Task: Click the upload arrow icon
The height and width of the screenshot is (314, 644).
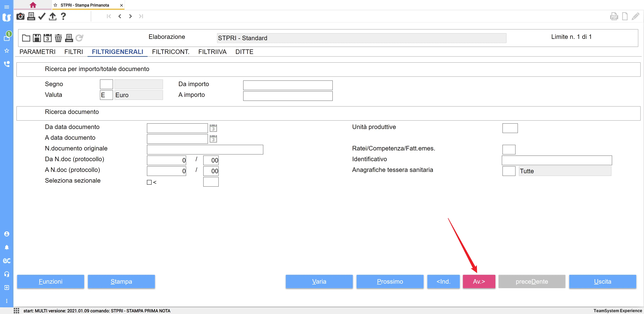Action: tap(52, 16)
